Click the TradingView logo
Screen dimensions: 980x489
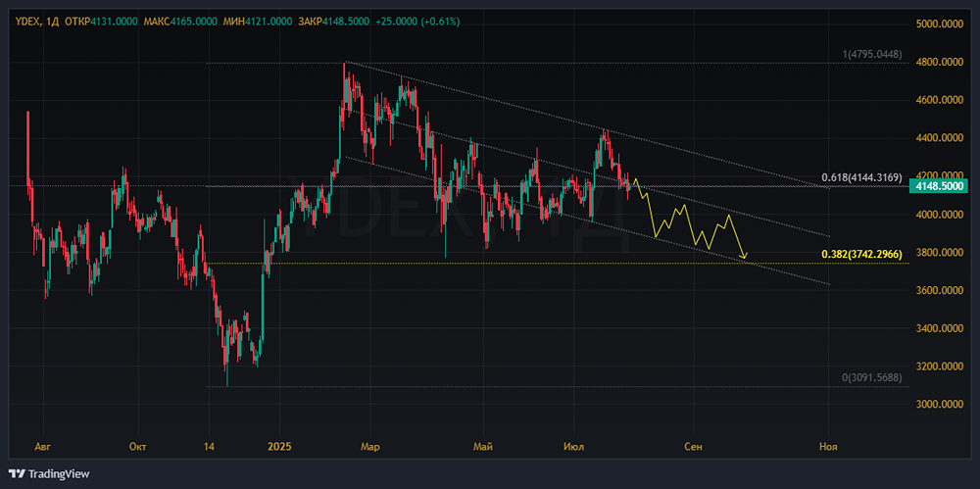(49, 474)
